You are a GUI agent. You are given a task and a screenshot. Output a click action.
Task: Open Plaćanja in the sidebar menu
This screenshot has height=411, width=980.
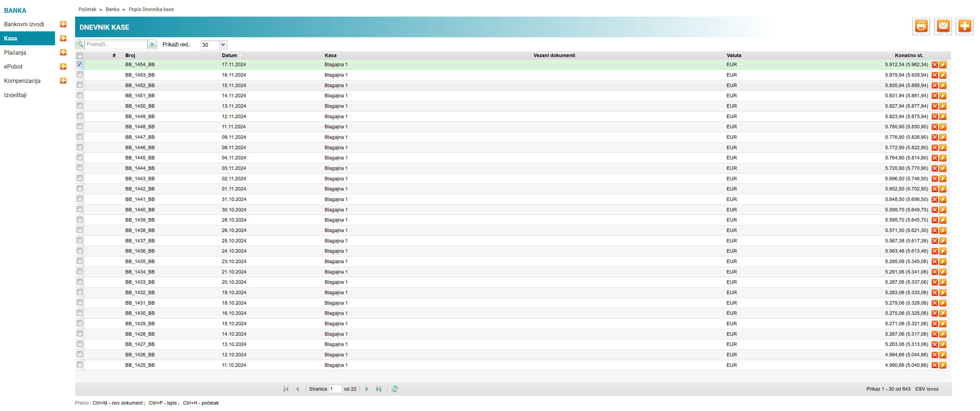pyautogui.click(x=15, y=53)
